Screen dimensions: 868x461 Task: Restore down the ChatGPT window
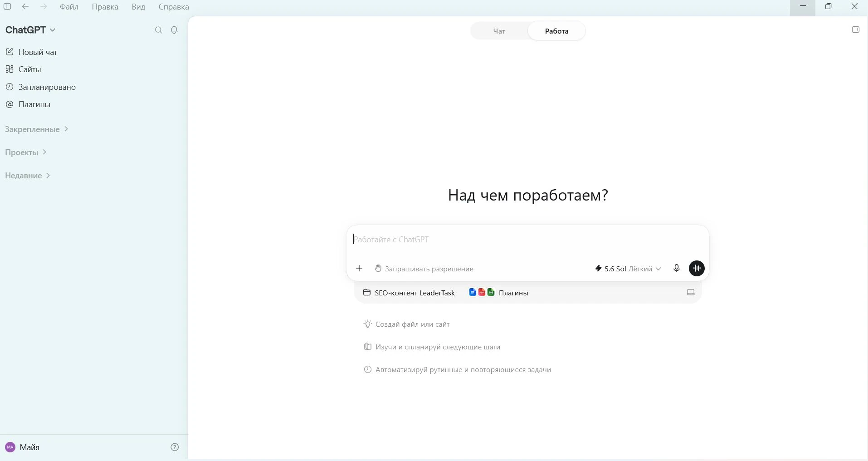pyautogui.click(x=828, y=7)
